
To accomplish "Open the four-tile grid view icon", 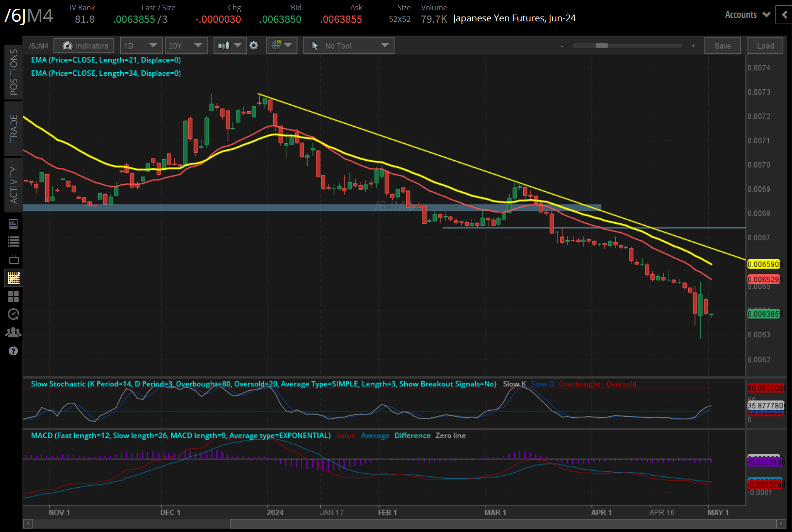I will pos(14,296).
